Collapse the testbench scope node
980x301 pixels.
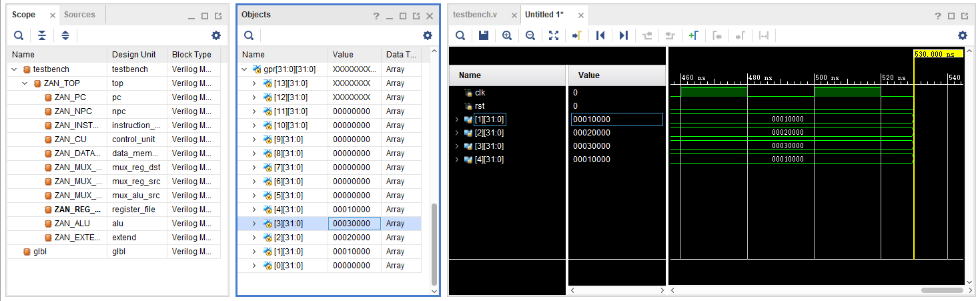pos(15,69)
